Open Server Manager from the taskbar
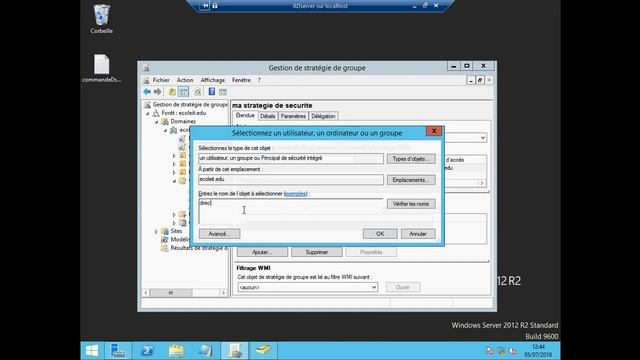This screenshot has height=360, width=640. [118, 351]
